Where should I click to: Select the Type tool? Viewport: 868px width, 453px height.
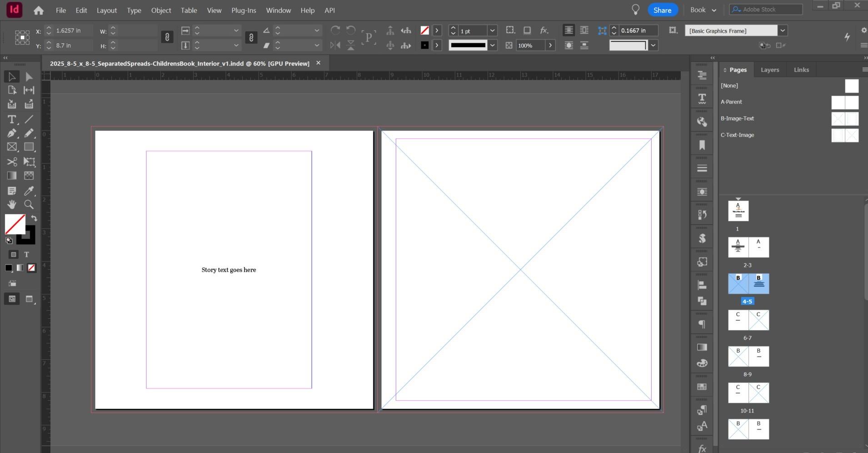pos(11,120)
